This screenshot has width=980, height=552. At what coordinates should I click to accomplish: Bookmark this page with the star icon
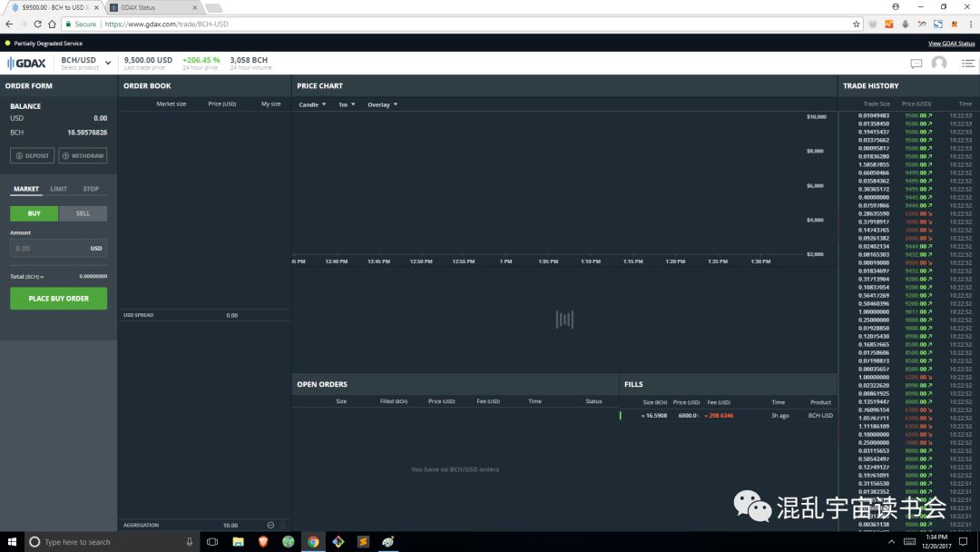pos(857,24)
